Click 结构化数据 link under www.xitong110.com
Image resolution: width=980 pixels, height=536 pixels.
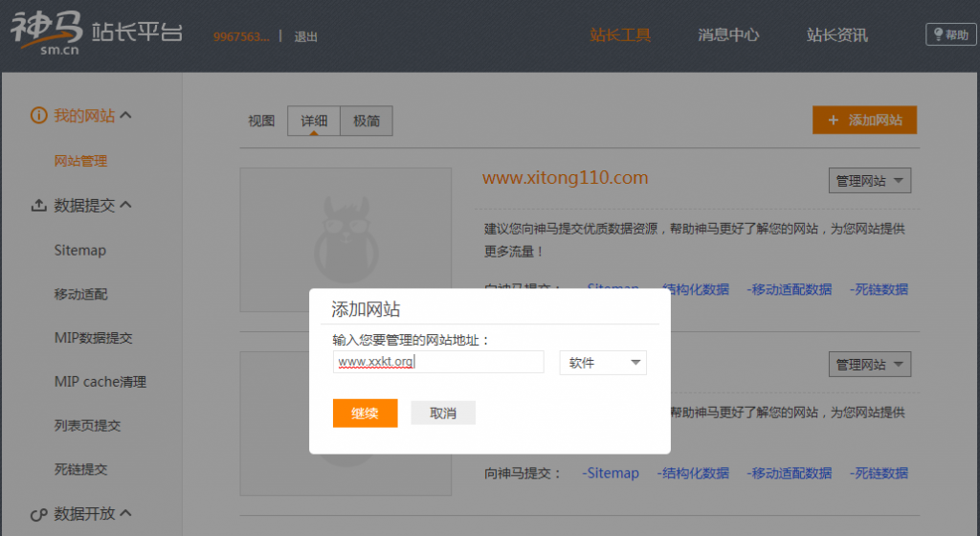[695, 289]
